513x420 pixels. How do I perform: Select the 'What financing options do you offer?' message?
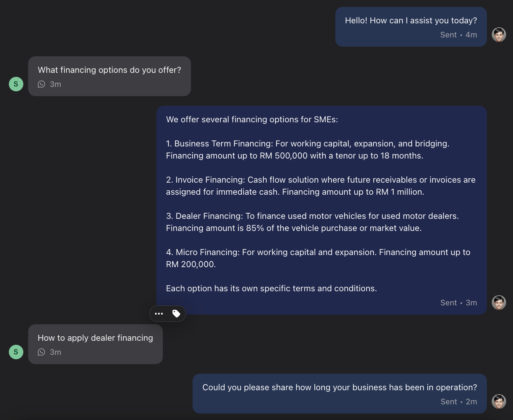109,70
